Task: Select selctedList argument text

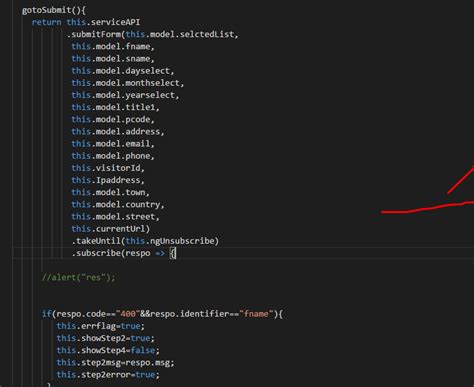Action: [x=208, y=34]
